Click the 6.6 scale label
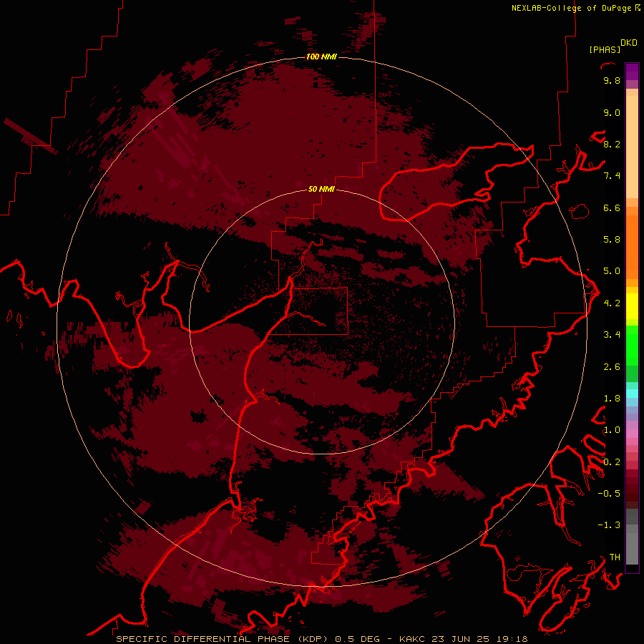The height and width of the screenshot is (644, 644). (x=612, y=208)
